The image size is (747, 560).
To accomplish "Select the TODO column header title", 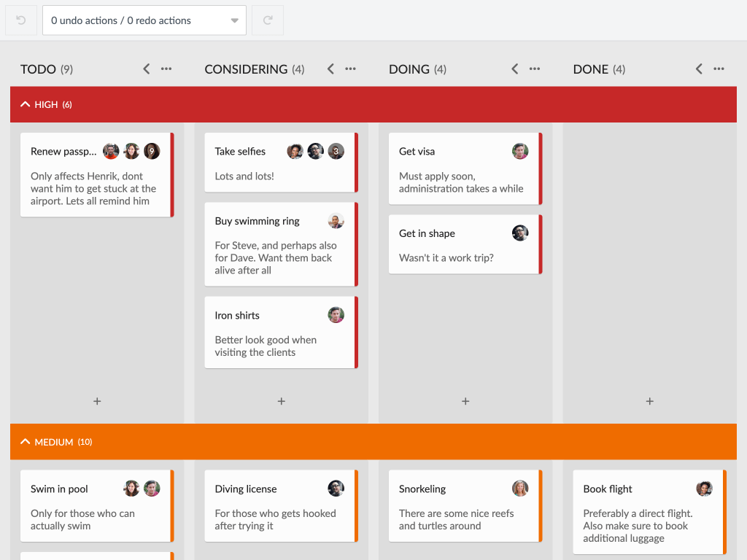I will pyautogui.click(x=38, y=69).
